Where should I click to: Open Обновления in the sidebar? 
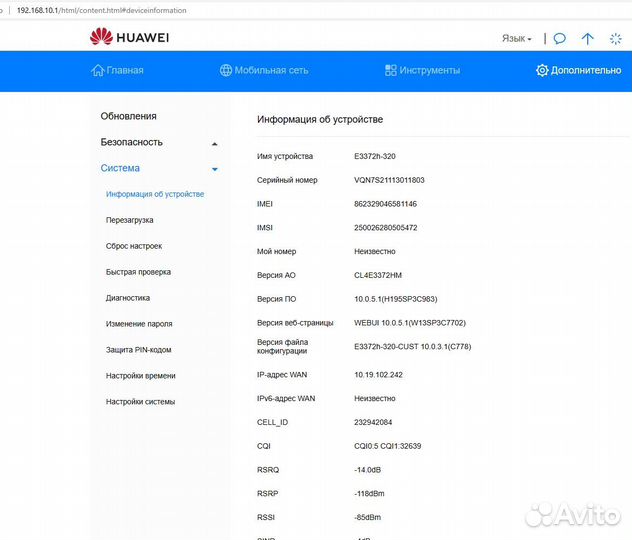pos(129,116)
